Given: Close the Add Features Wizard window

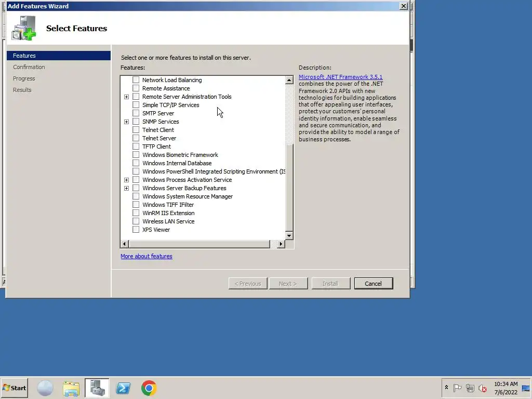Looking at the screenshot, I should (403, 6).
